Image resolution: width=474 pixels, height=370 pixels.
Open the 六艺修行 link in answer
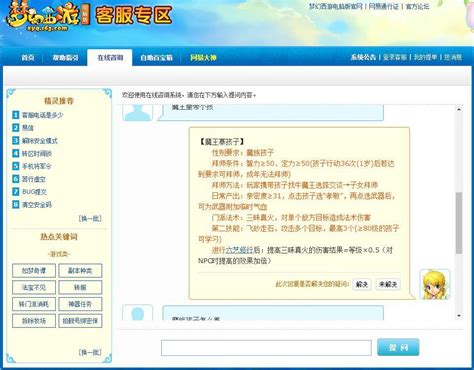(x=239, y=250)
